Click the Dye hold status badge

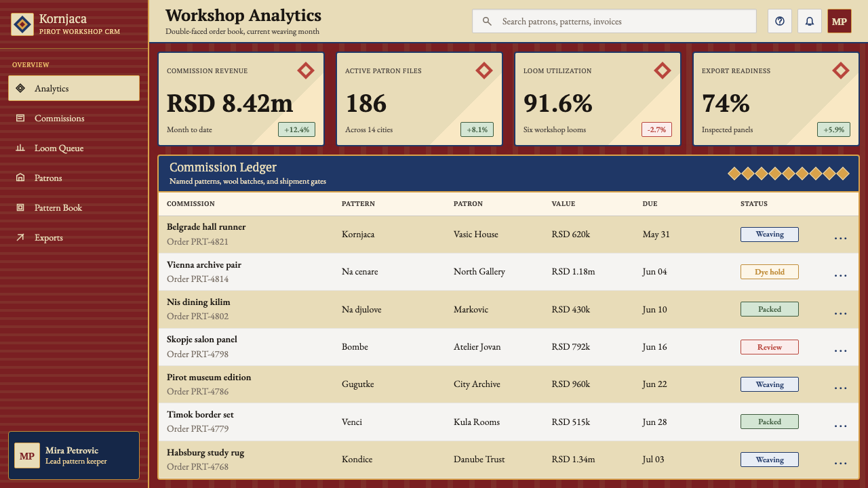pyautogui.click(x=770, y=272)
